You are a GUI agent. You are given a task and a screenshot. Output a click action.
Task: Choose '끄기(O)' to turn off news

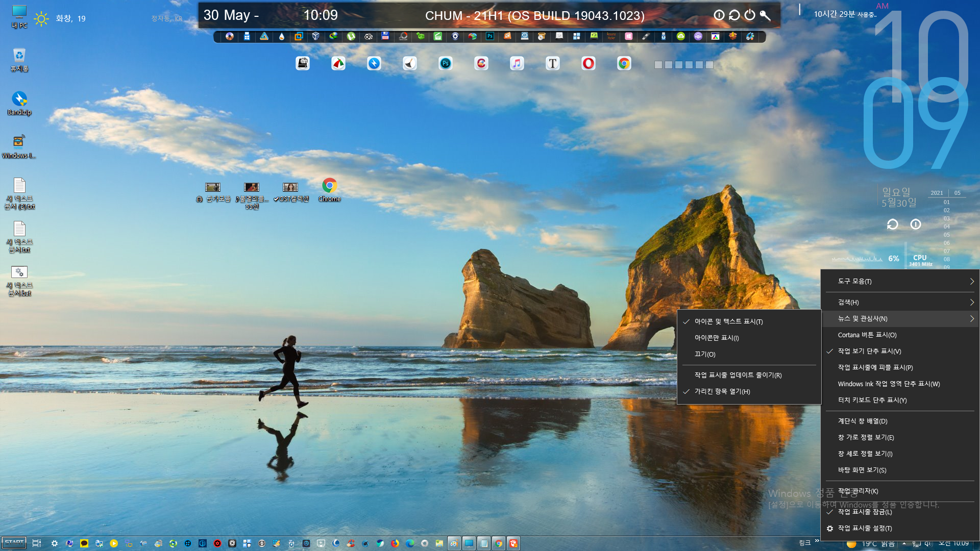[x=749, y=354]
